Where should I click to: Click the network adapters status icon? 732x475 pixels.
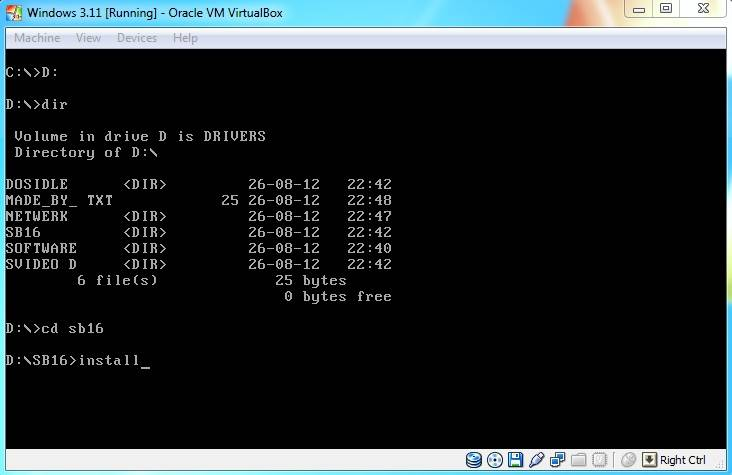click(x=557, y=460)
